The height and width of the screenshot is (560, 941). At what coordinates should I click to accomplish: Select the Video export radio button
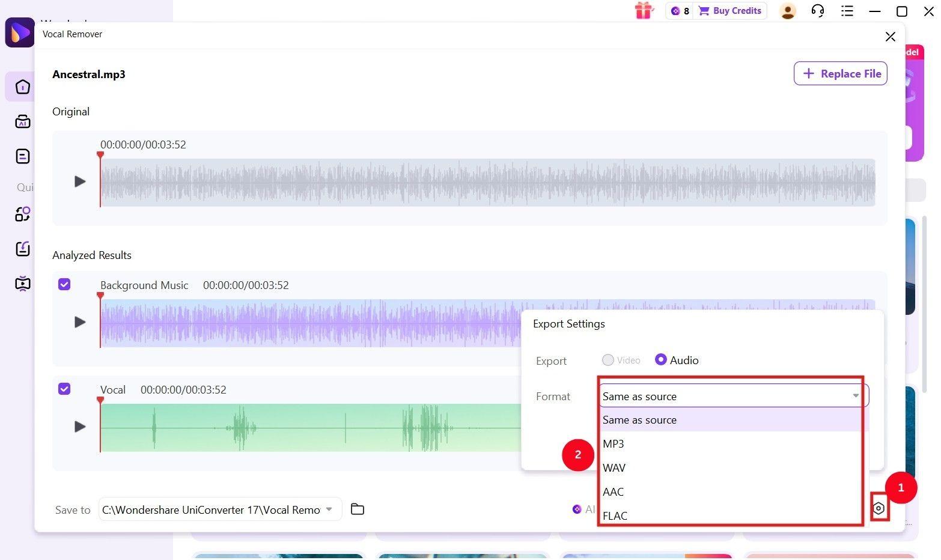608,360
